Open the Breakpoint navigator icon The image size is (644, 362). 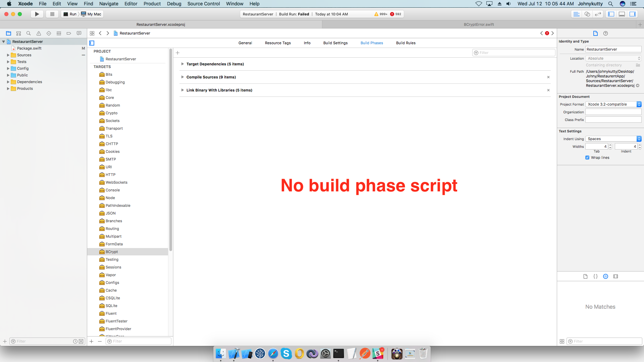click(69, 33)
